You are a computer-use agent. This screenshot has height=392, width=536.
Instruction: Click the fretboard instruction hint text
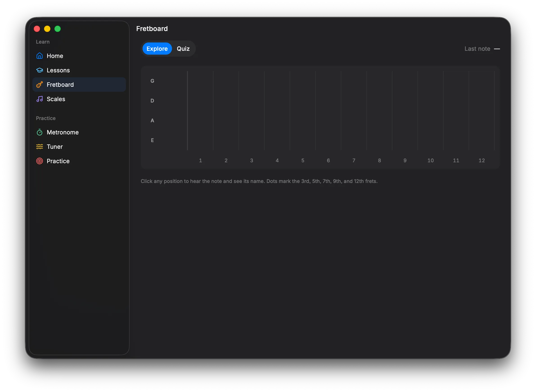tap(259, 181)
